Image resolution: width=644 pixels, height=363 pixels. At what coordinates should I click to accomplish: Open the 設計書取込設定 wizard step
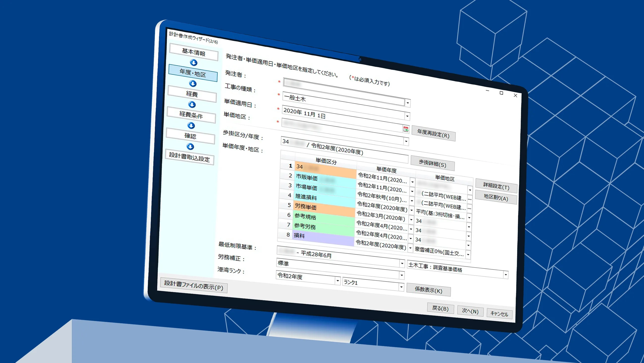(x=189, y=157)
